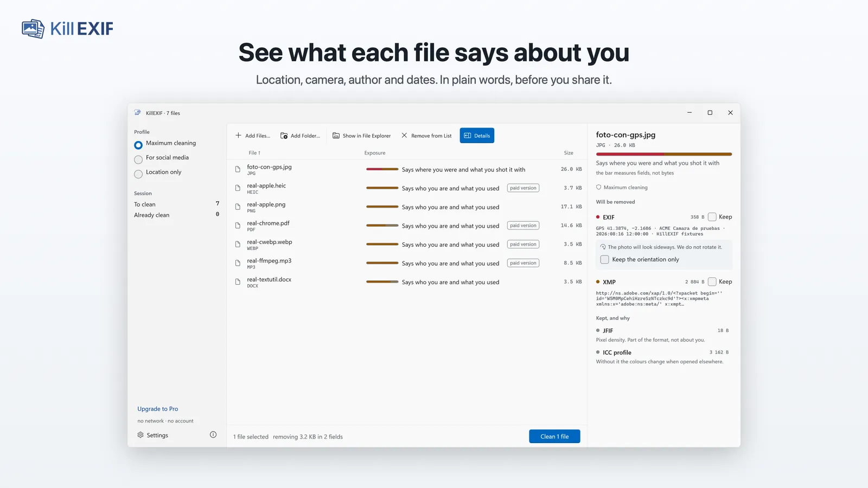
Task: Click exposure bar of real-chrome.pdf row
Action: click(382, 226)
